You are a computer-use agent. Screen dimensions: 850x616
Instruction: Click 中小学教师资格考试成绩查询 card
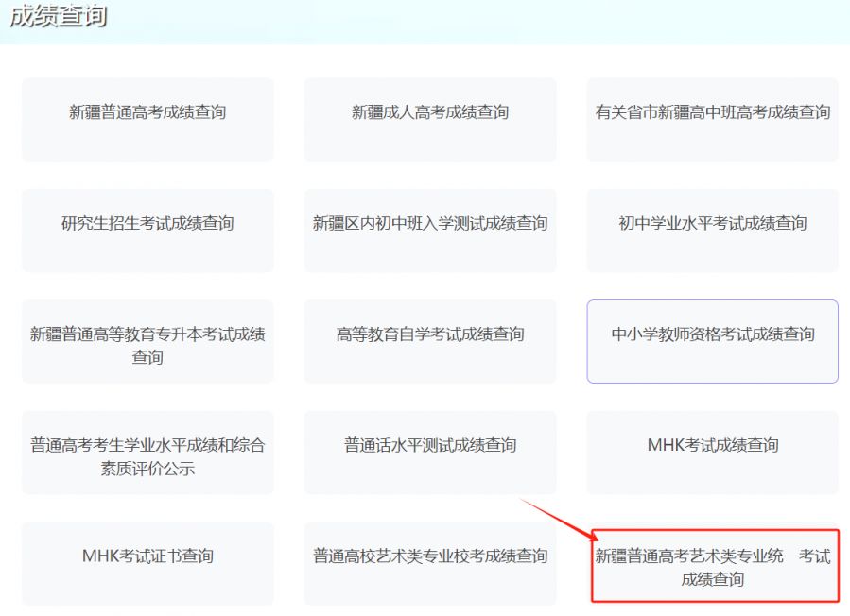(712, 341)
